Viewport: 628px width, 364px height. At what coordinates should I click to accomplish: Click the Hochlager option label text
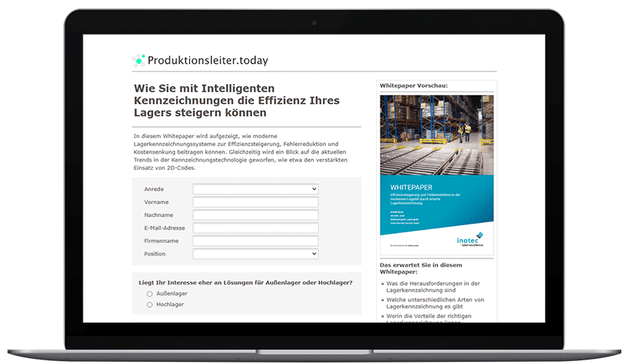170,304
